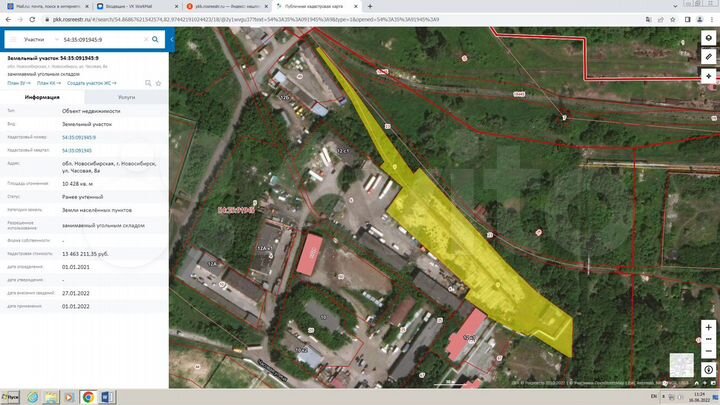Click the locate position tool button
This screenshot has width=720, height=405.
[x=708, y=76]
